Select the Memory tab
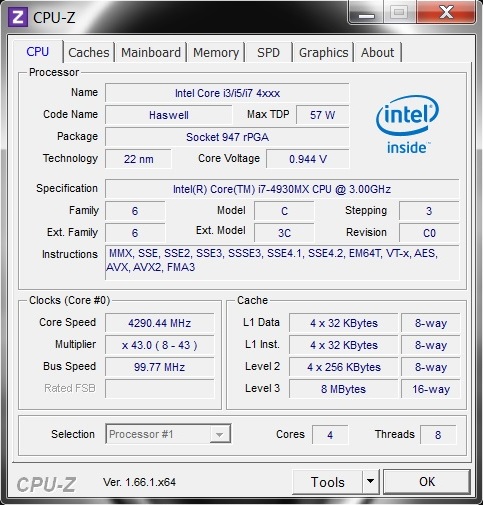Screen dimensions: 483x505 (216, 52)
